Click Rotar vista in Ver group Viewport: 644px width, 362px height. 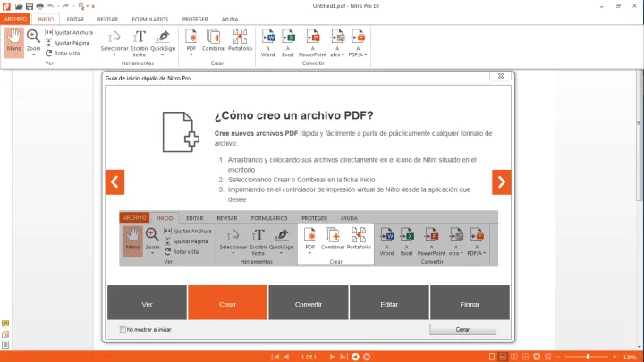pos(63,54)
